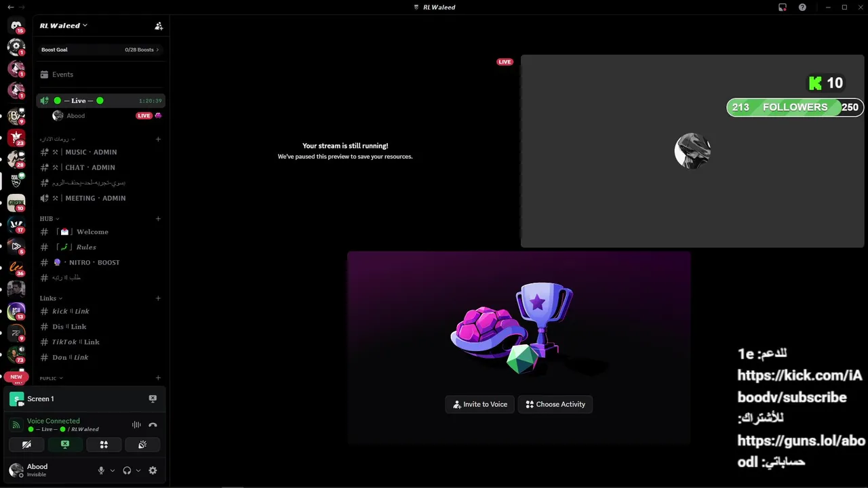
Task: Add channel to the HUB category
Action: [x=158, y=219]
